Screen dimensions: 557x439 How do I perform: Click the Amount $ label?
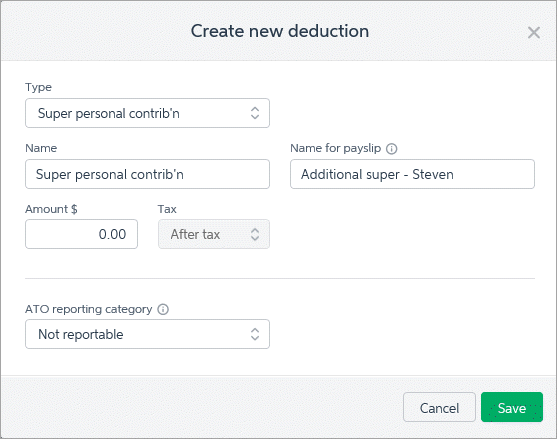click(51, 209)
